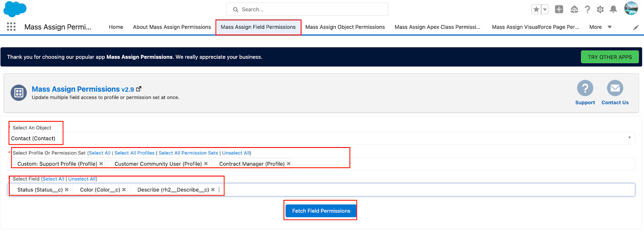This screenshot has height=240, width=644.
Task: Open the Contact Us text link
Action: pos(615,103)
